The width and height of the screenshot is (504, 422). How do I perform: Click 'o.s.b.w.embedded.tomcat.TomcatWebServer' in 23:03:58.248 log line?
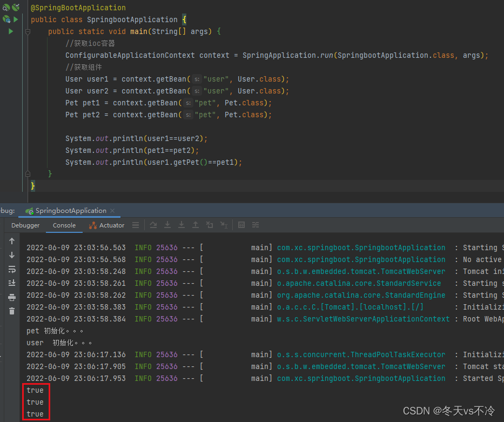361,272
